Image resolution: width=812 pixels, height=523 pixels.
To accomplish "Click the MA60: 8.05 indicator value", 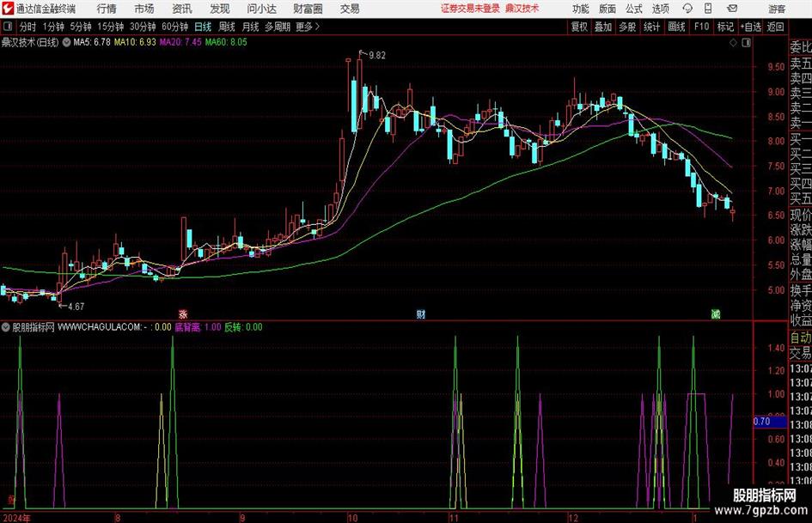I will point(226,42).
